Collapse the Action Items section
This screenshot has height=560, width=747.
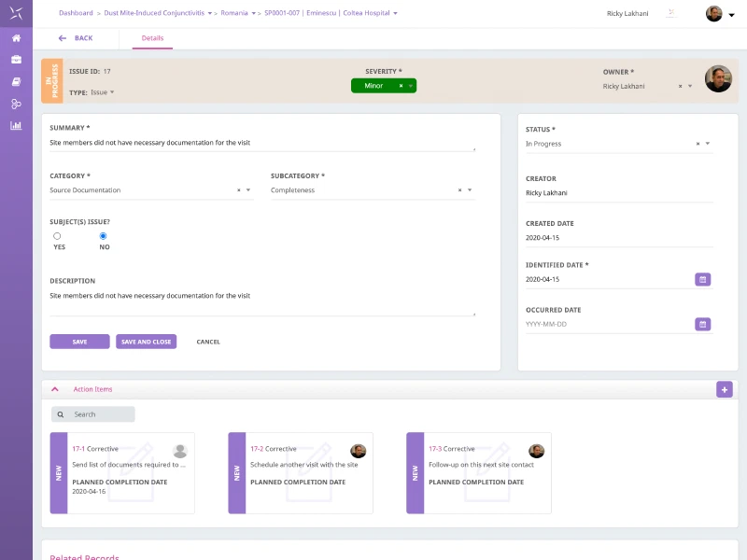click(55, 389)
